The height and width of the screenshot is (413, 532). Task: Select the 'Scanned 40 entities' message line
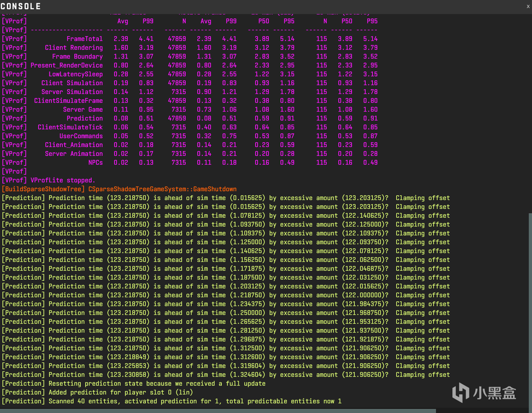click(x=172, y=401)
